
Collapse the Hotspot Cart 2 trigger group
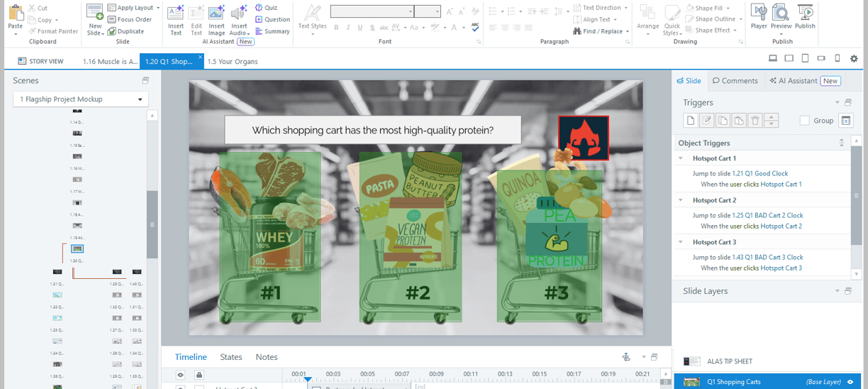pos(681,200)
